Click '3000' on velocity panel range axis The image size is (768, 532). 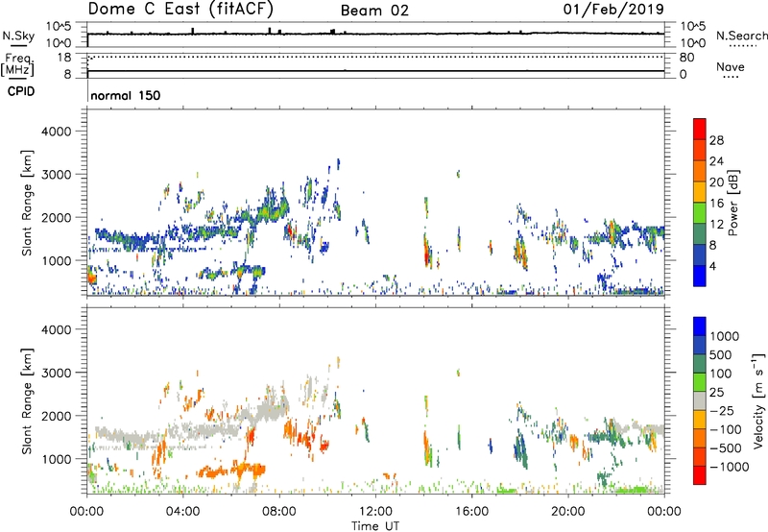57,373
